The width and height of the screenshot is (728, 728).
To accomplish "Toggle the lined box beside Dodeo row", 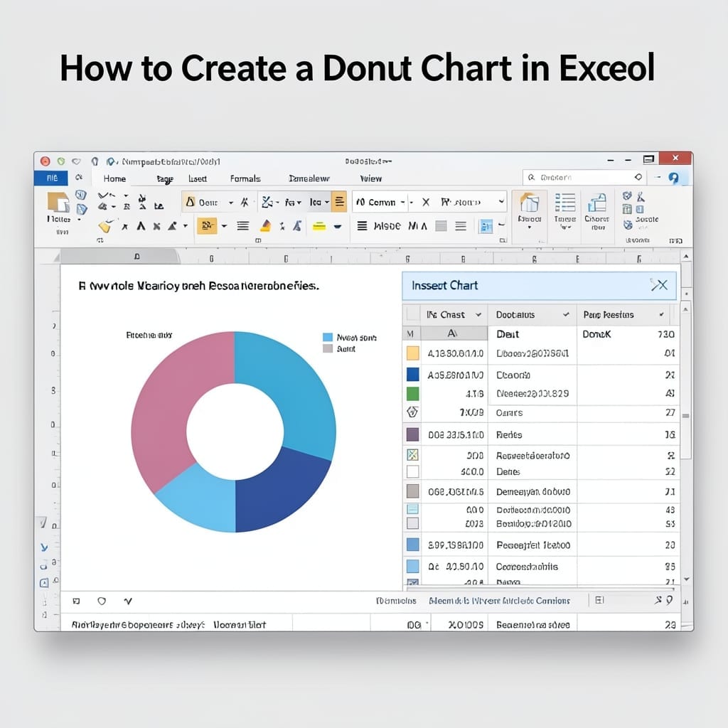I will pyautogui.click(x=413, y=509).
